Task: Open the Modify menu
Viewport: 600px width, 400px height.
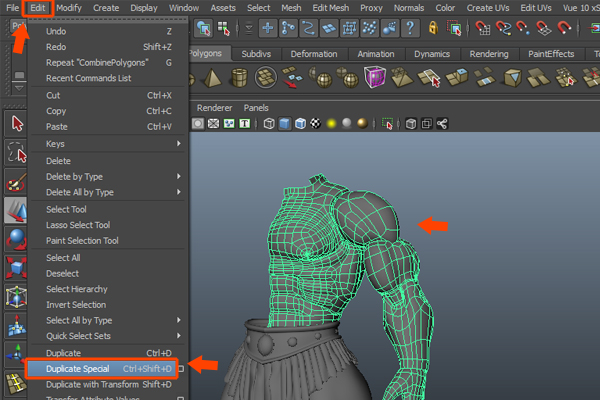Action: click(69, 8)
